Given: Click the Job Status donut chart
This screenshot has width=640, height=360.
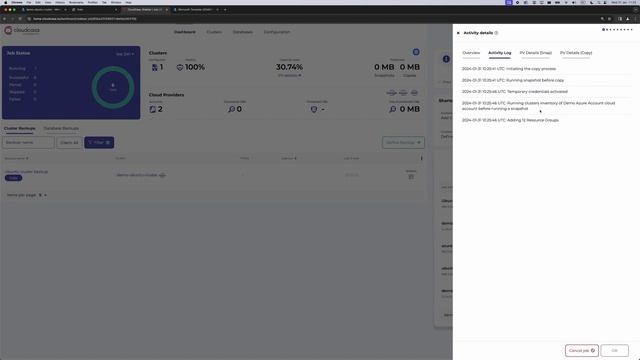Looking at the screenshot, I should pyautogui.click(x=113, y=87).
